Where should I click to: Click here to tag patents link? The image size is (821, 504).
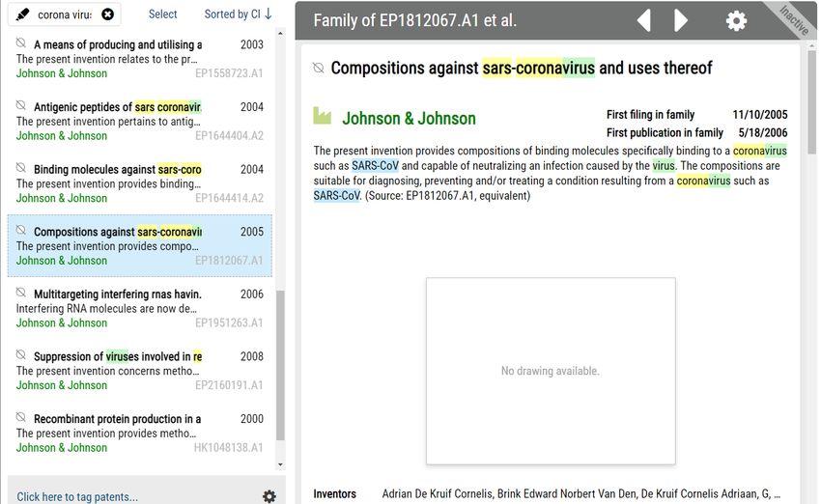pos(77,497)
